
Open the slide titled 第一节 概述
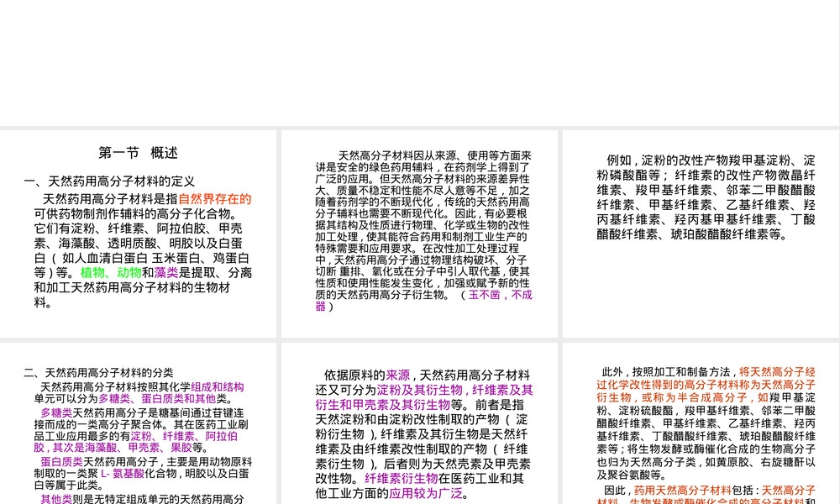(139, 234)
